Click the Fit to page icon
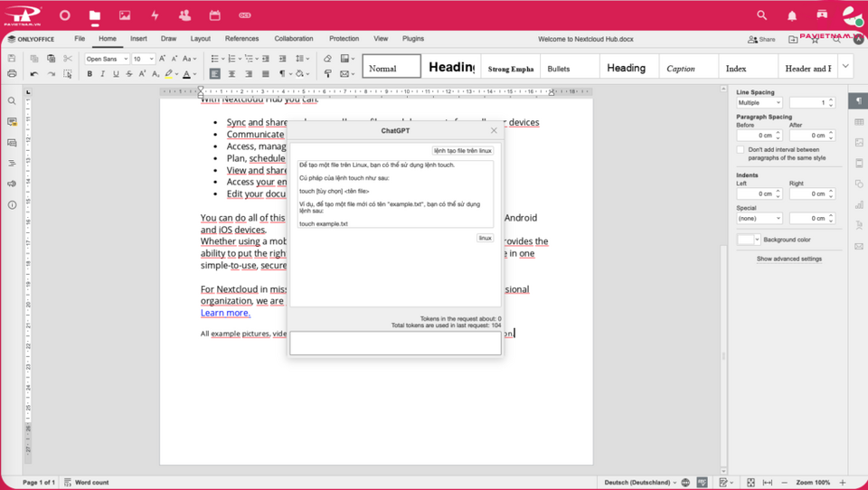The height and width of the screenshot is (490, 868). [750, 483]
